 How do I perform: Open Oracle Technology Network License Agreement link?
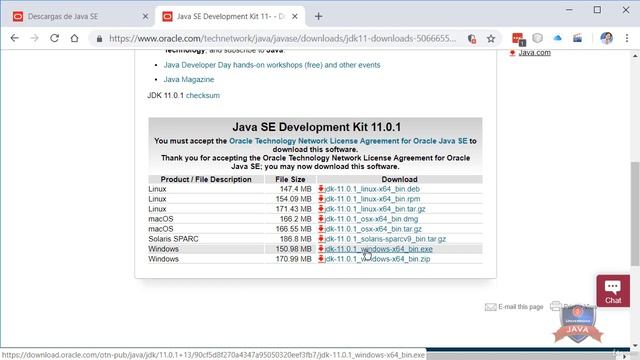coord(348,141)
